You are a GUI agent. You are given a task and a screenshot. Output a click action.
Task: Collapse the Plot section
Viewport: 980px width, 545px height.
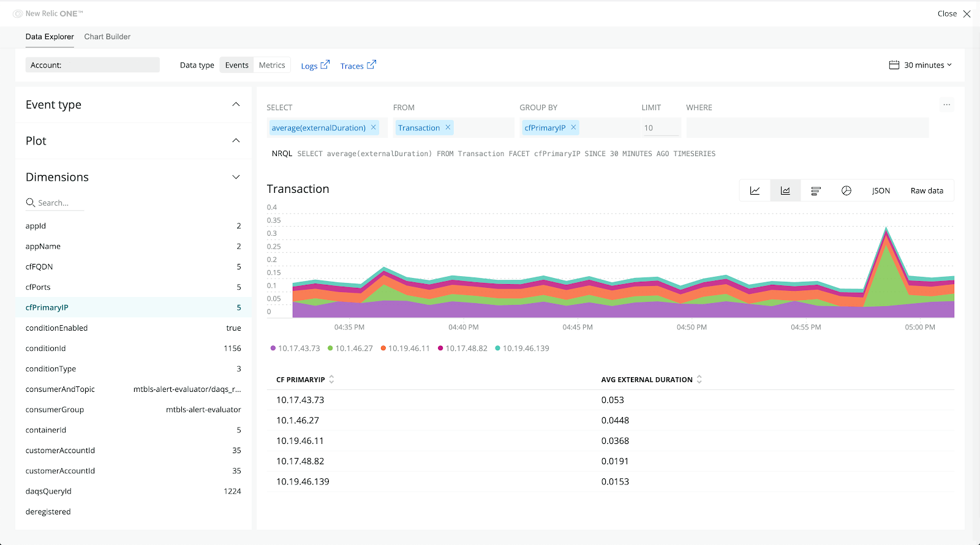(236, 141)
